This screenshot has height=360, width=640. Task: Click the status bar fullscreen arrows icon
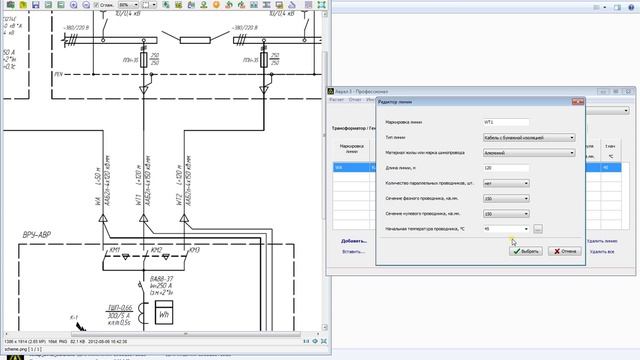click(324, 341)
